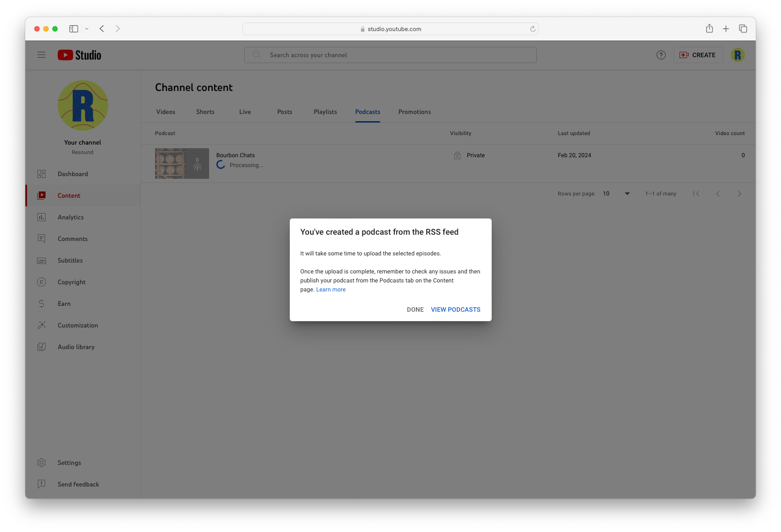Click the Feb 20, 2024 date cell

575,155
